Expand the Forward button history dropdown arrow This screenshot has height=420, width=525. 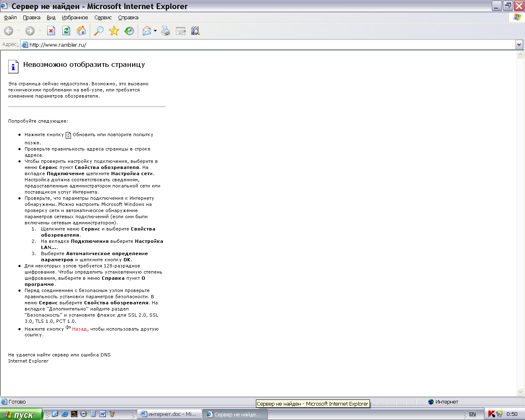click(x=40, y=31)
